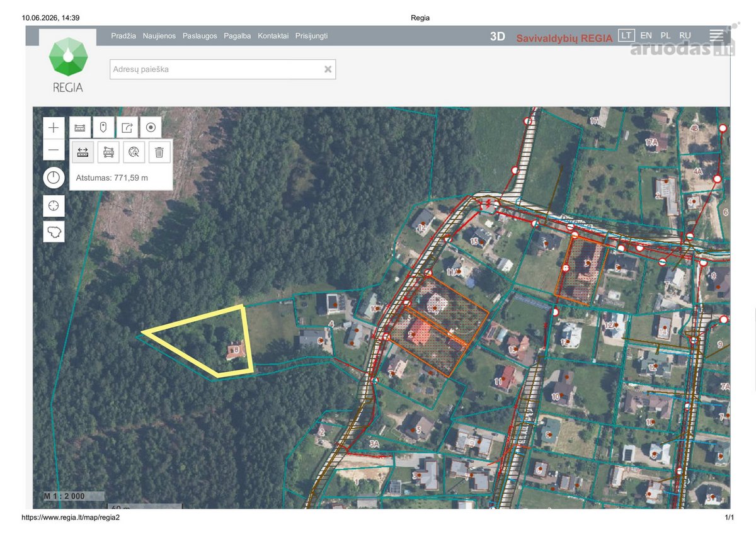Viewport: 756px width, 534px height.
Task: Zoom in with the plus button
Action: [54, 128]
